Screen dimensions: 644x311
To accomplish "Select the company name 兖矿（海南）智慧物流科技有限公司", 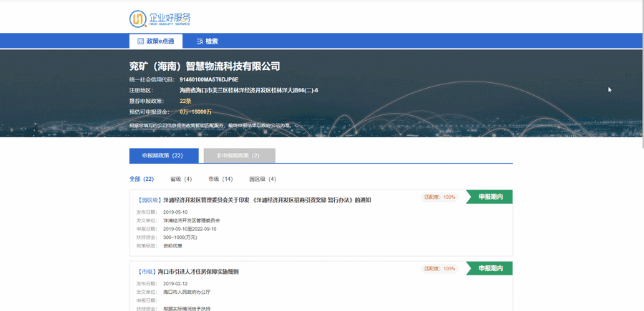I will pos(205,66).
